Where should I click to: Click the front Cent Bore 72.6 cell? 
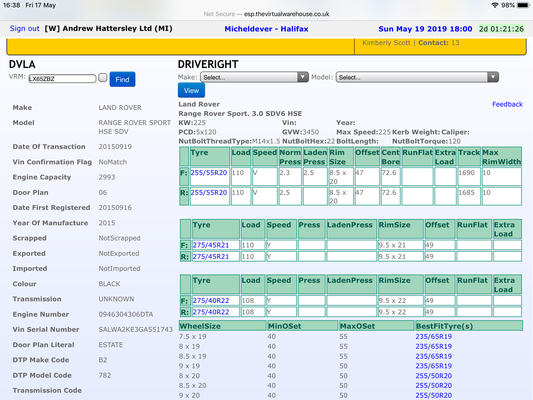(x=390, y=176)
